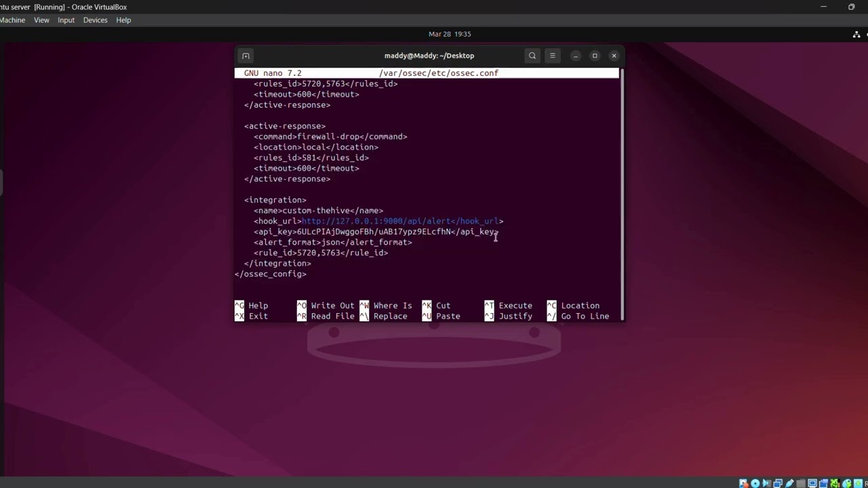Viewport: 868px width, 488px height.
Task: Click the recording status icon
Action: click(824, 483)
